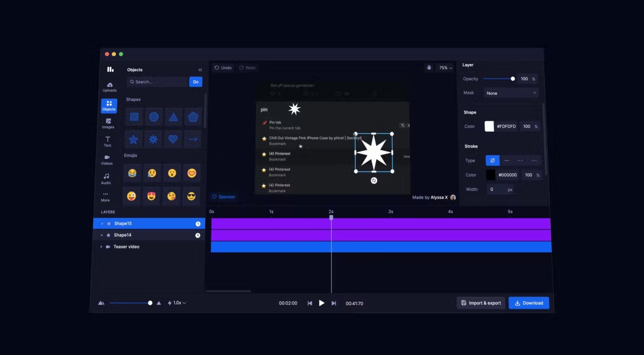Click the Download button
Image resolution: width=644 pixels, height=355 pixels.
coord(529,303)
